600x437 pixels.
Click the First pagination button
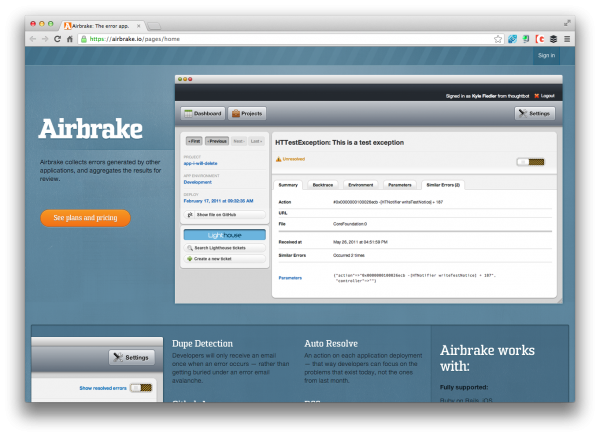(194, 141)
